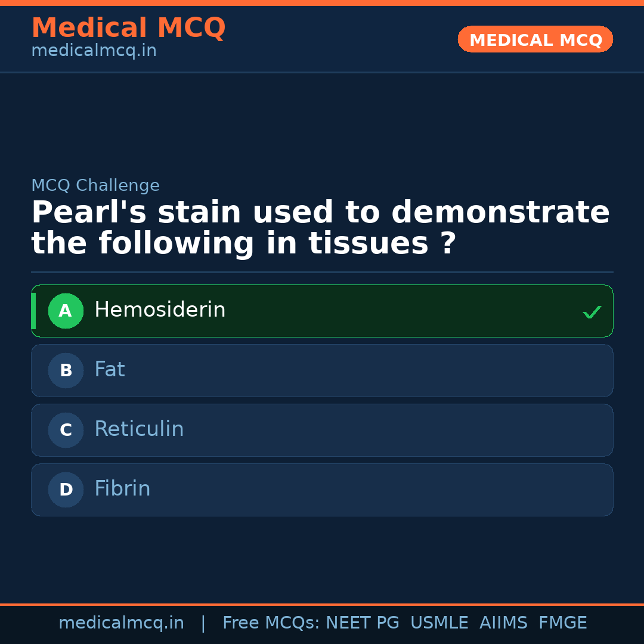
Task: Click medicalmcq.in in the footer bar
Action: pos(122,623)
